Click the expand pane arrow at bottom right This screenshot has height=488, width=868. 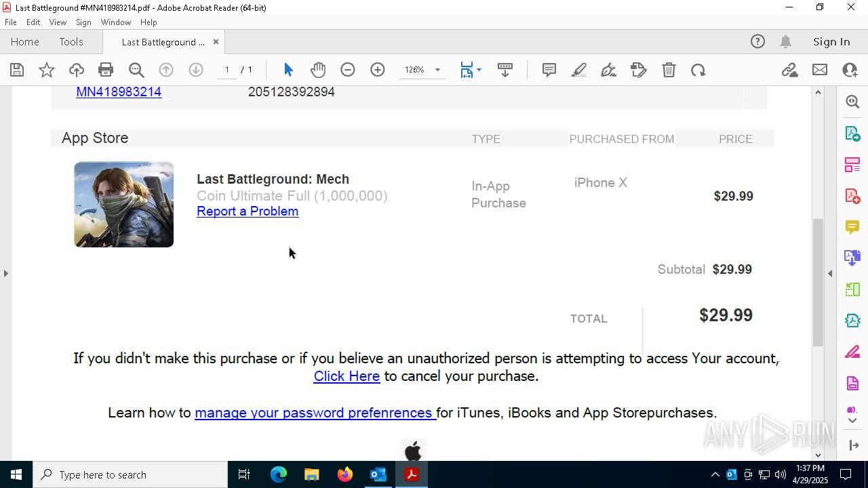pyautogui.click(x=853, y=445)
